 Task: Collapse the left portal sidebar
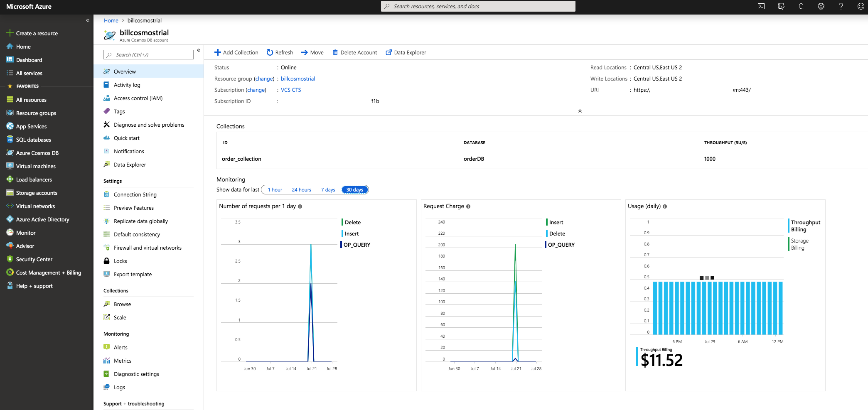pyautogui.click(x=88, y=20)
